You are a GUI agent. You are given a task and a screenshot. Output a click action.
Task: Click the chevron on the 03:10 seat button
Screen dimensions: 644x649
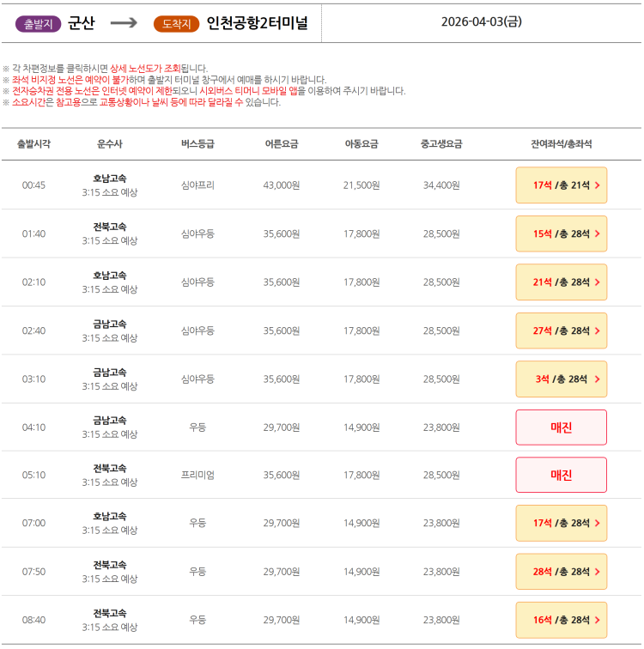pyautogui.click(x=597, y=379)
